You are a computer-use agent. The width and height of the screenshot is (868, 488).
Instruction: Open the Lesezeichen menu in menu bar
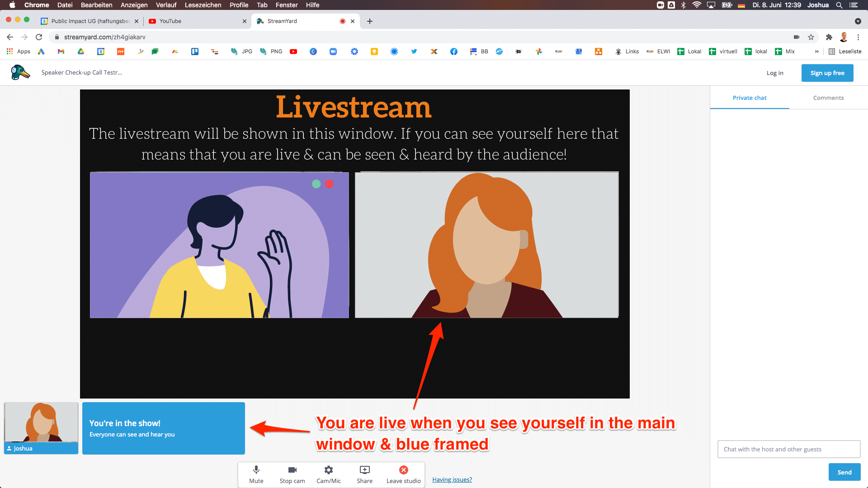tap(203, 5)
